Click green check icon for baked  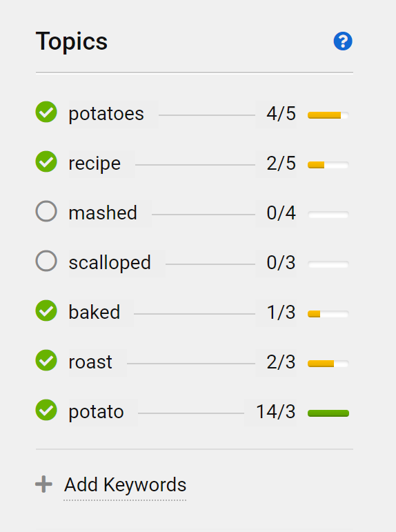pos(46,311)
